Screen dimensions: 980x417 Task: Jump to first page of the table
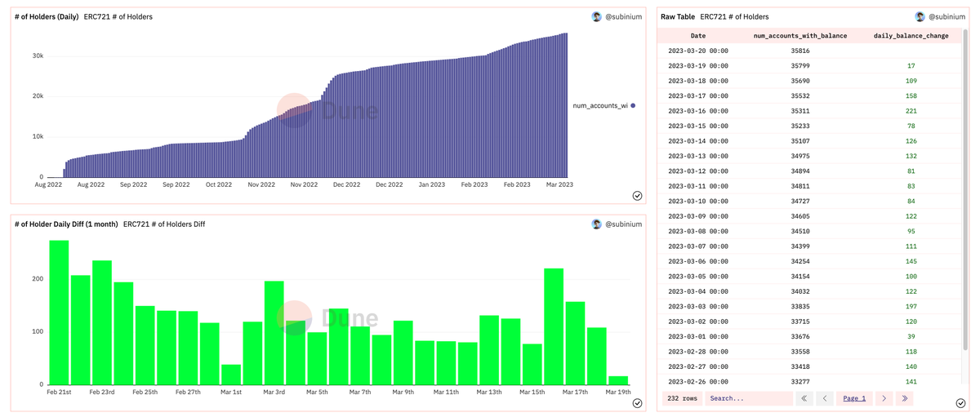click(x=804, y=398)
